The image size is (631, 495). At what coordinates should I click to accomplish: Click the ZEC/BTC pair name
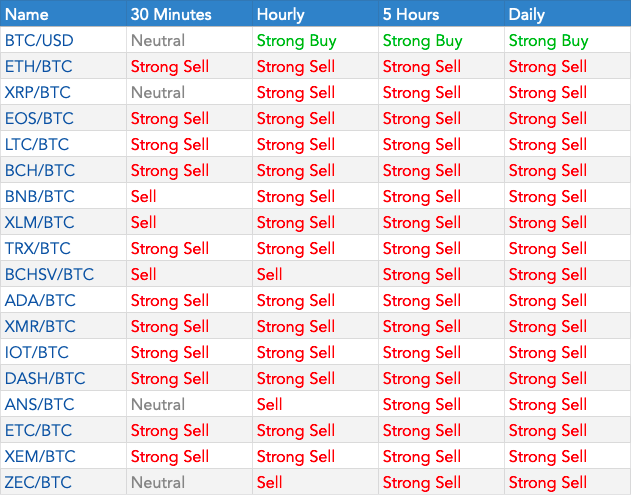pos(38,483)
